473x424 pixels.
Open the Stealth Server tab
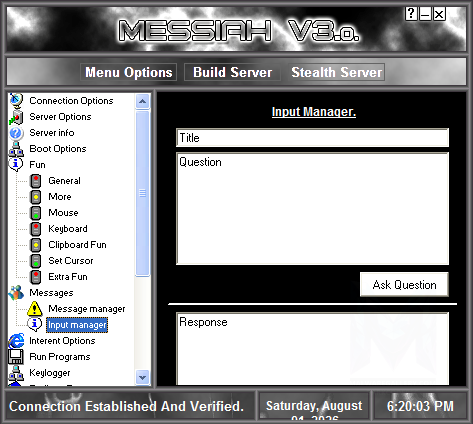click(x=336, y=72)
